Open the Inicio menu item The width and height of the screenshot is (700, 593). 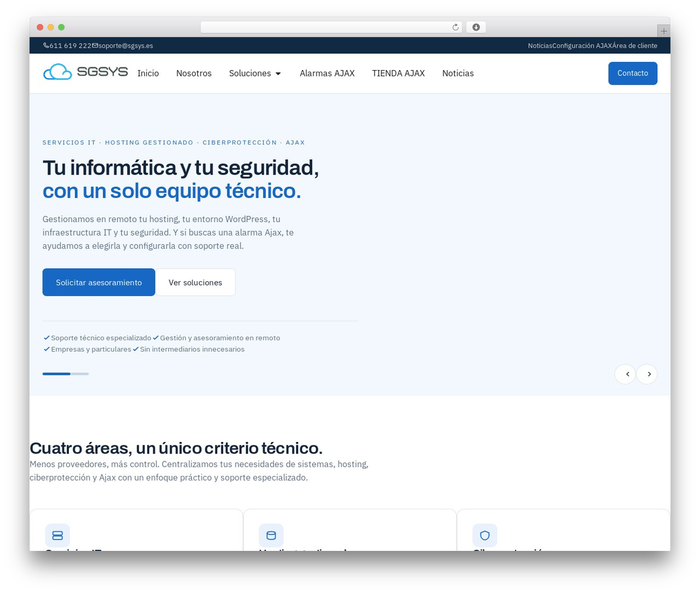click(148, 73)
